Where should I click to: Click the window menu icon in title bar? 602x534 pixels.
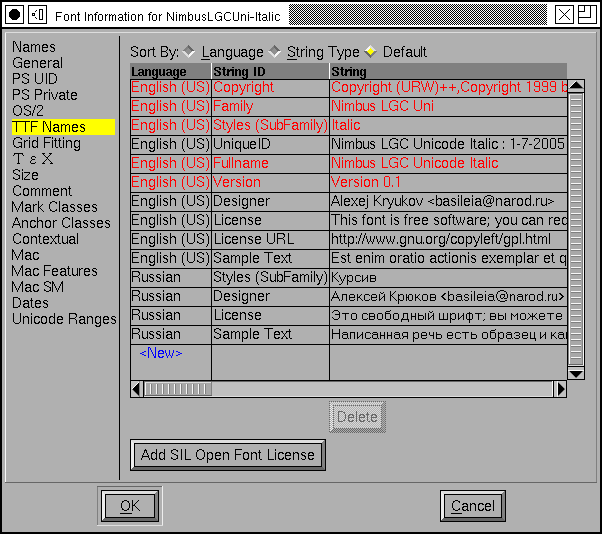point(14,14)
